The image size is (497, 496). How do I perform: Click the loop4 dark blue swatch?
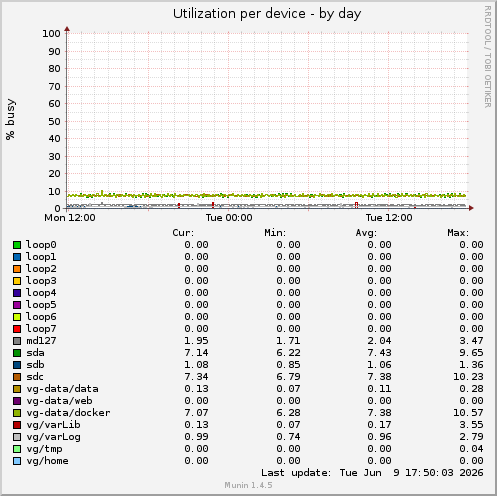point(17,293)
